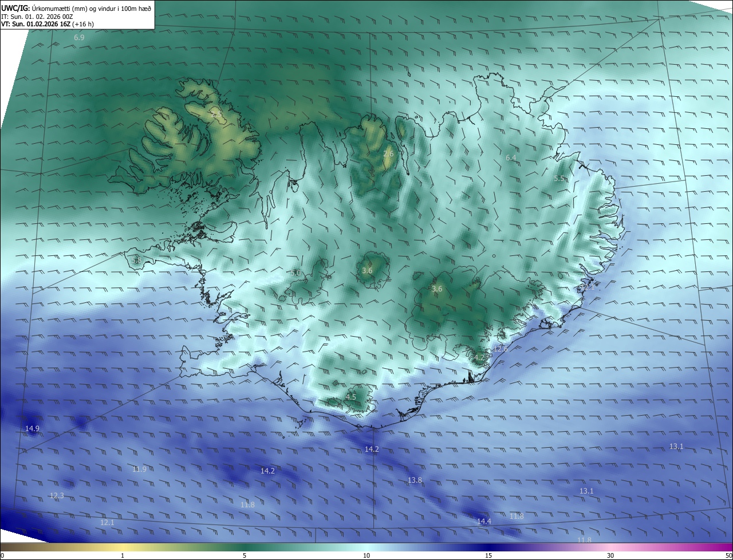Screen dimensions: 733x560
Task: Click the 14.4 value label
Action: click(x=484, y=521)
